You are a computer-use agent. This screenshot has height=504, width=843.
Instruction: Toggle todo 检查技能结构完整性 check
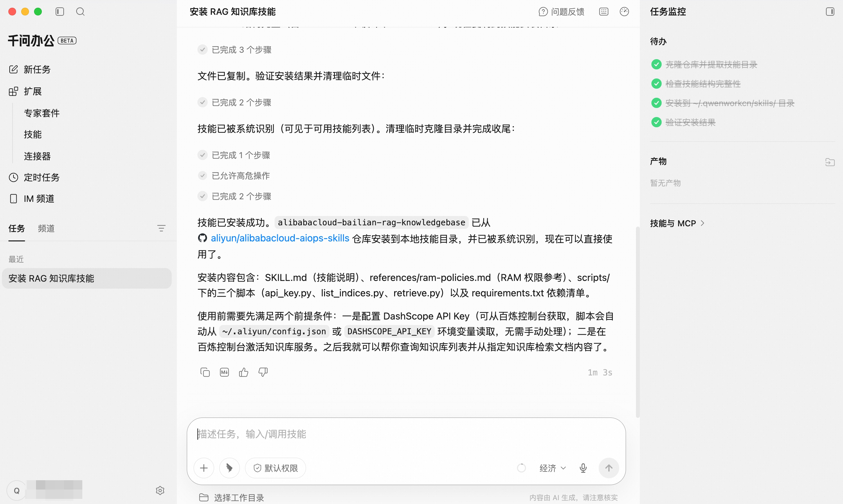tap(656, 84)
